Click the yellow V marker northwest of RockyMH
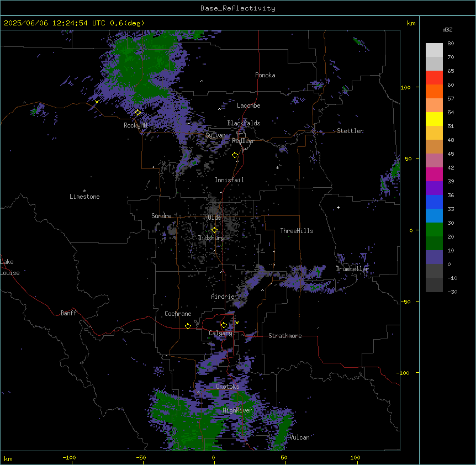Screen dimensions: 476x465 click(x=97, y=102)
